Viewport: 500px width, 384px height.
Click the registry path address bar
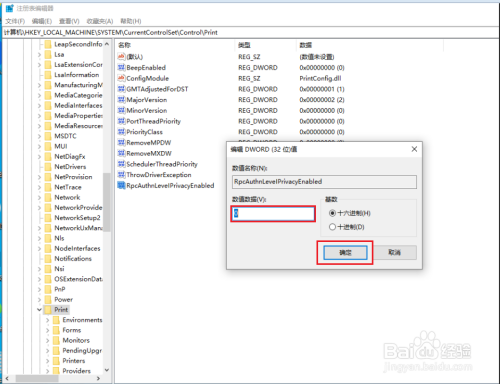(250, 32)
